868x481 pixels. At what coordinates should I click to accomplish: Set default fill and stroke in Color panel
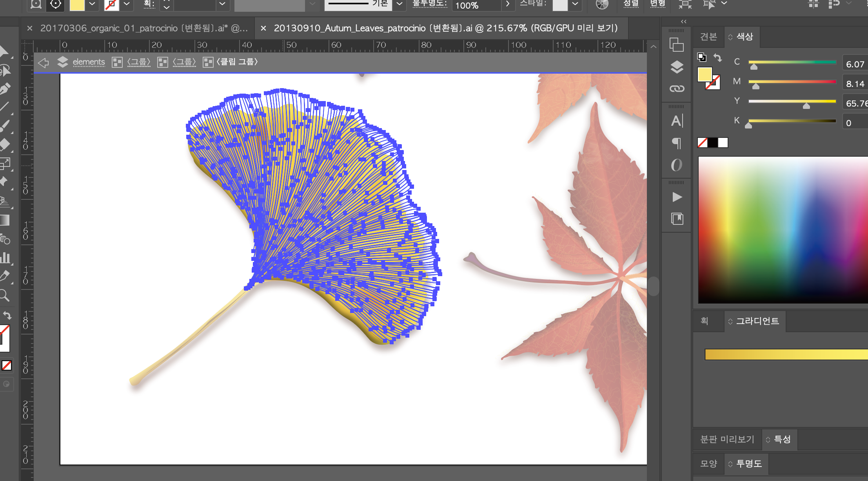(x=702, y=57)
